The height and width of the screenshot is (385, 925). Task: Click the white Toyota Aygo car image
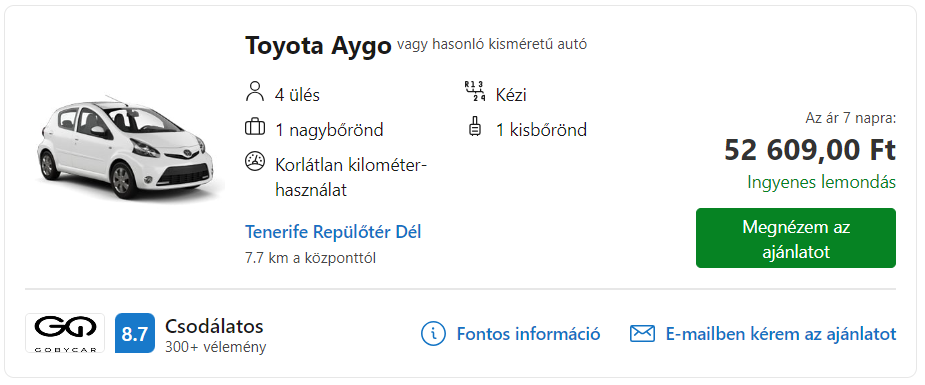tap(130, 148)
